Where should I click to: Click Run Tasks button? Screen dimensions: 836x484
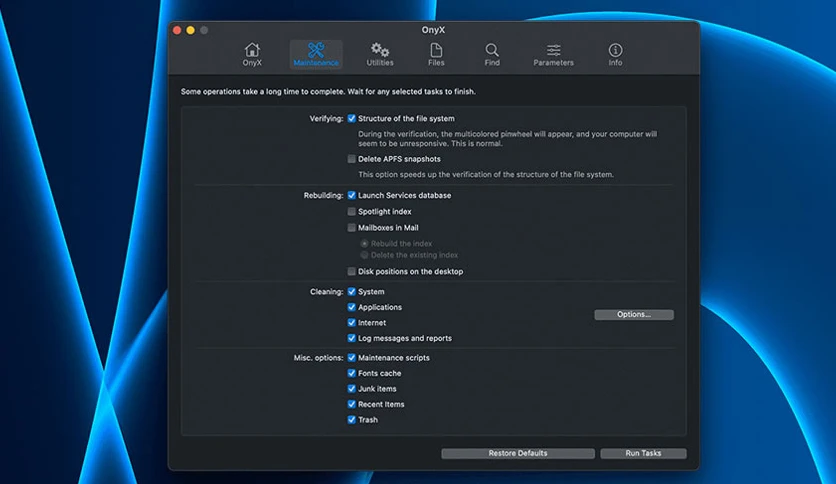click(643, 453)
